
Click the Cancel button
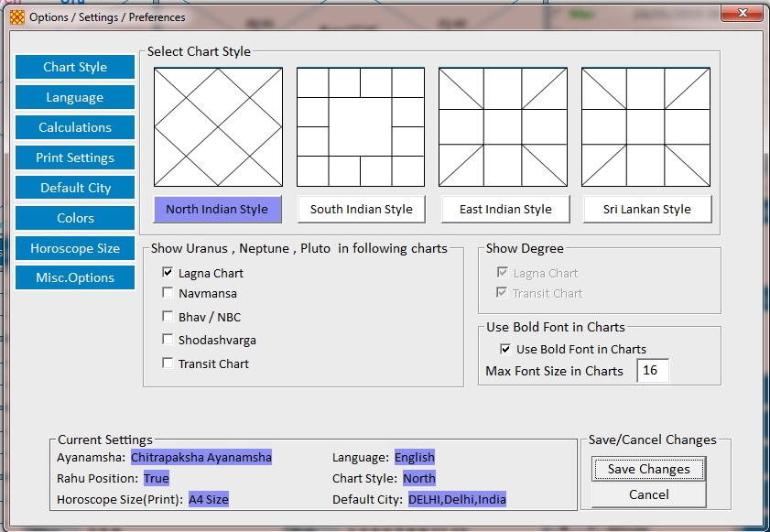[x=649, y=494]
